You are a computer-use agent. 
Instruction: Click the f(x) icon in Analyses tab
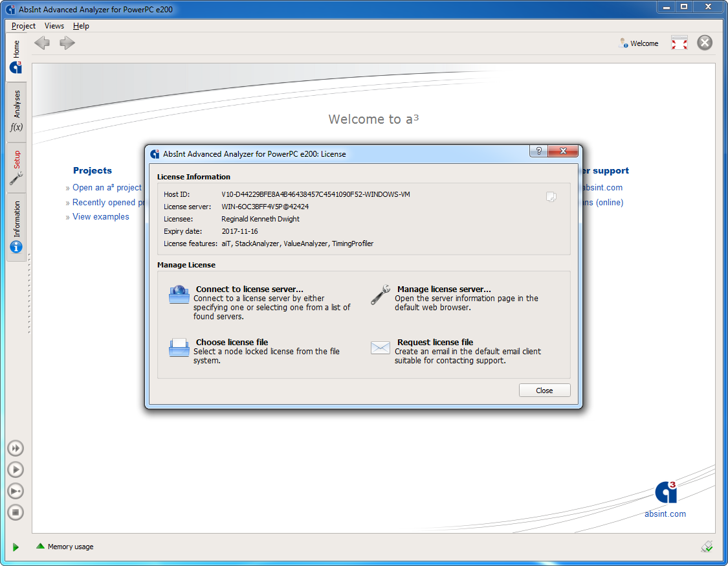tap(16, 128)
